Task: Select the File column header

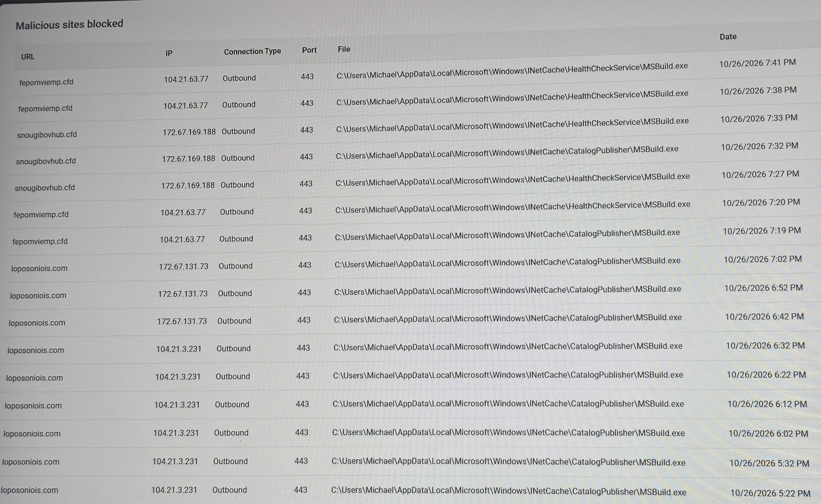Action: pyautogui.click(x=344, y=49)
